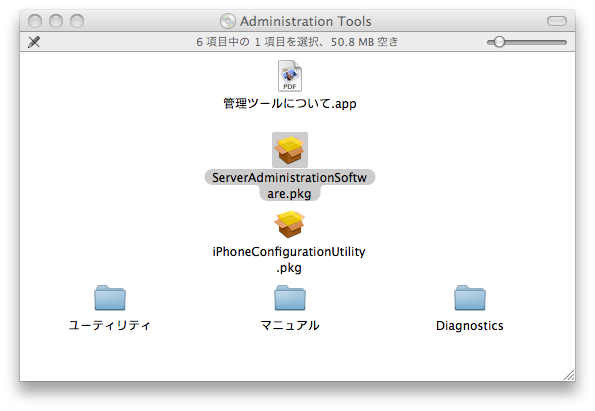The height and width of the screenshot is (411, 595).
Task: Click the status text showing 50.8 MB 空き
Action: pyautogui.click(x=364, y=42)
